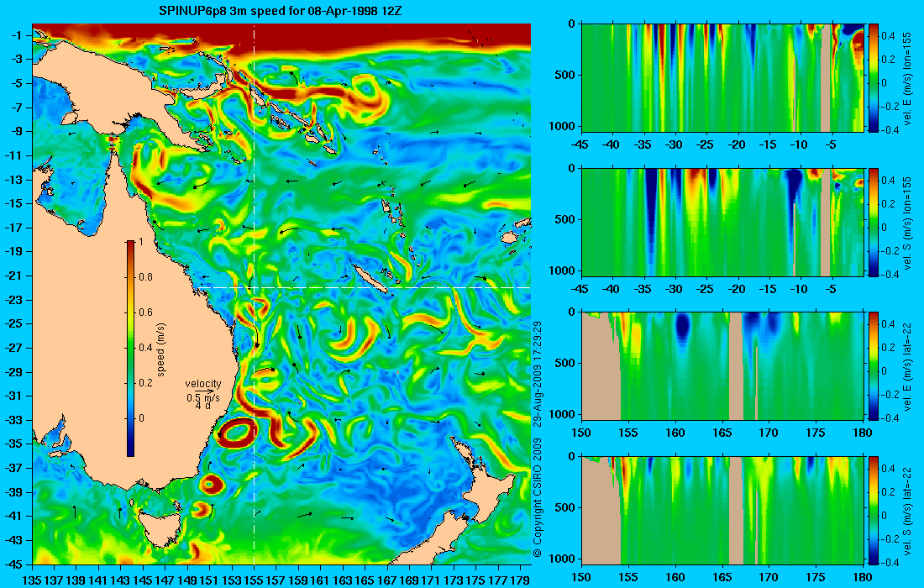Click longitude tick "167" on the main map axis
Viewport: 924px width, 588px height.
point(386,580)
